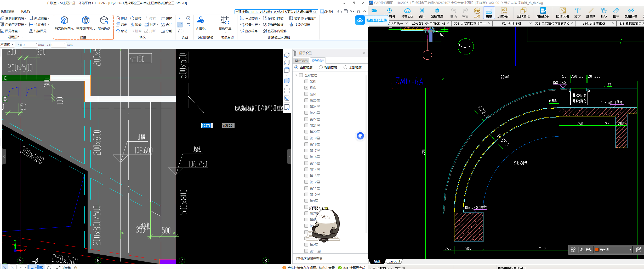This screenshot has height=269, width=644.
Task: Select the 相邻楼层 radio button
Action: (321, 68)
